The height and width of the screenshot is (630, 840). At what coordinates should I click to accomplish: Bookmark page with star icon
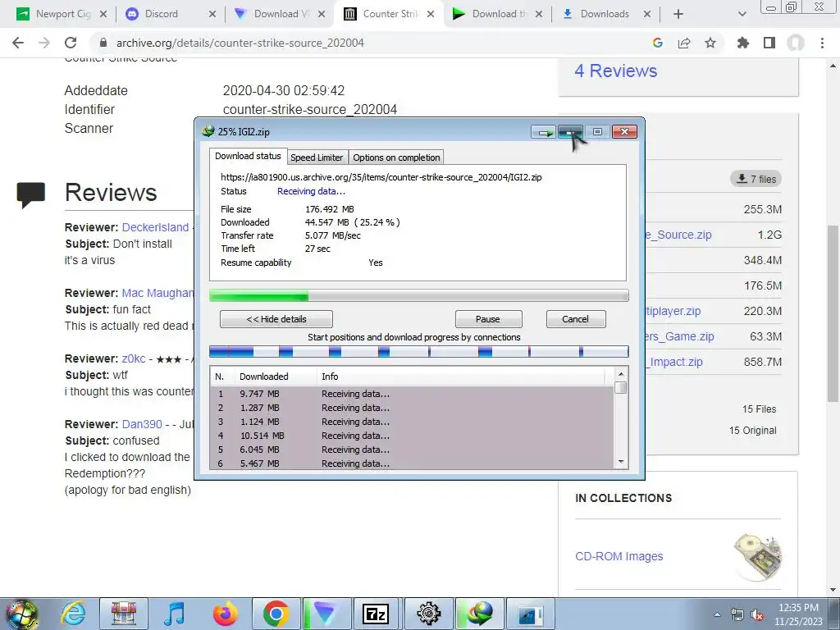point(710,43)
